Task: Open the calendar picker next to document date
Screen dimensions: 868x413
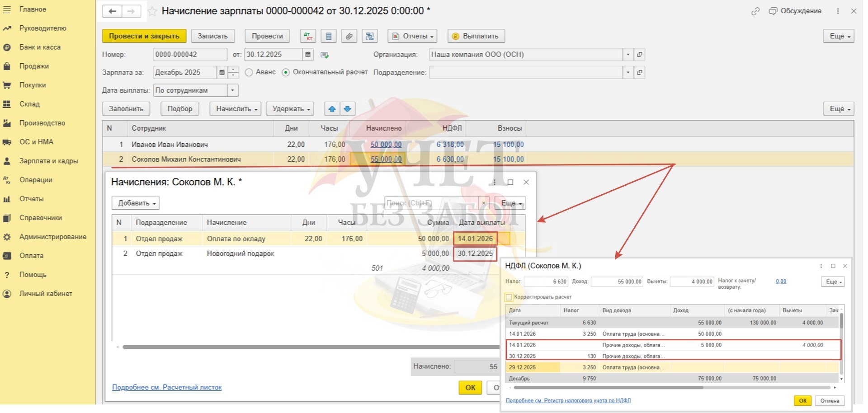Action: [x=308, y=55]
